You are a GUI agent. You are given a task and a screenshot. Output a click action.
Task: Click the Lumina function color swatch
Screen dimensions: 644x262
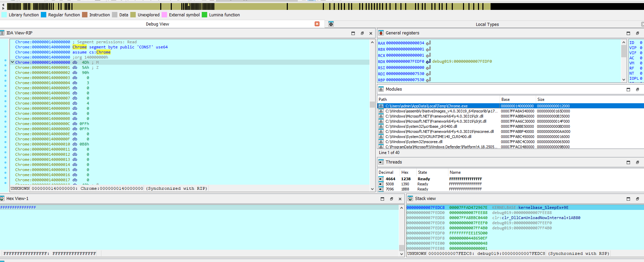coord(204,15)
